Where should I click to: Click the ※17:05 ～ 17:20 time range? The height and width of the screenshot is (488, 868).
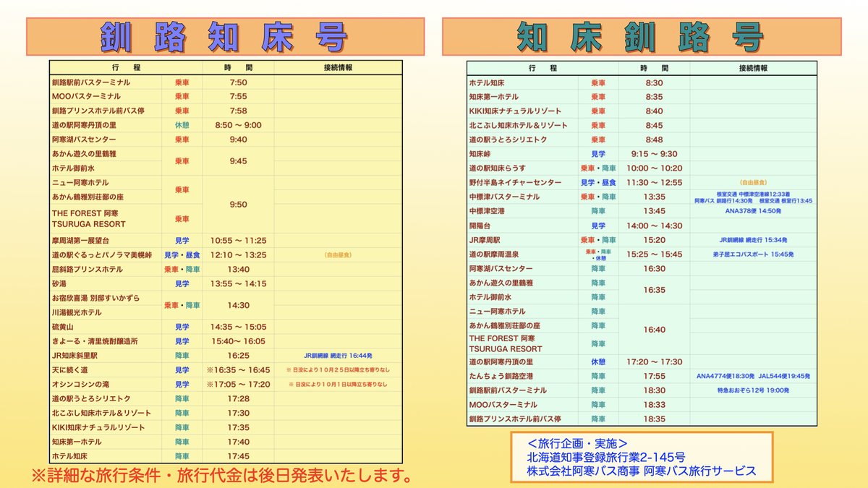pyautogui.click(x=238, y=384)
